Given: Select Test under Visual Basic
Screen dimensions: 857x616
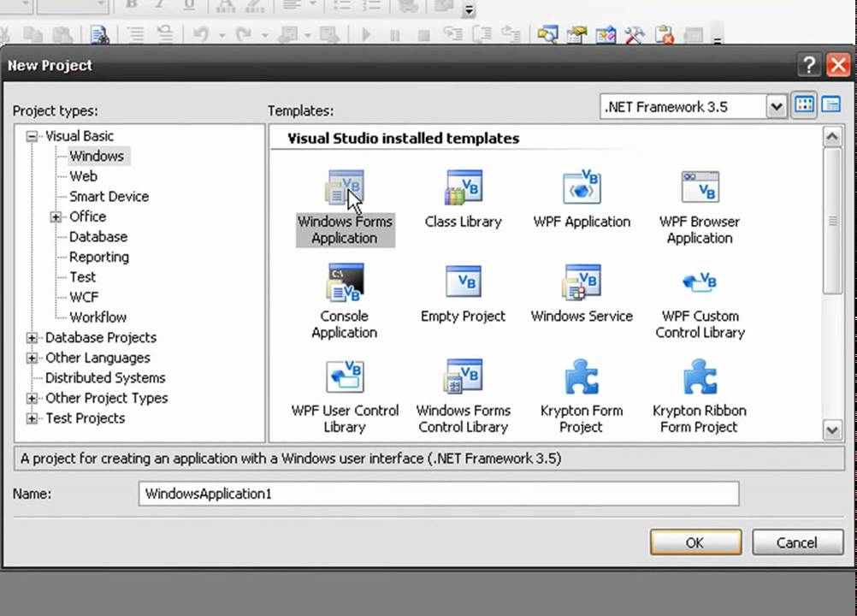Looking at the screenshot, I should click(x=82, y=278).
